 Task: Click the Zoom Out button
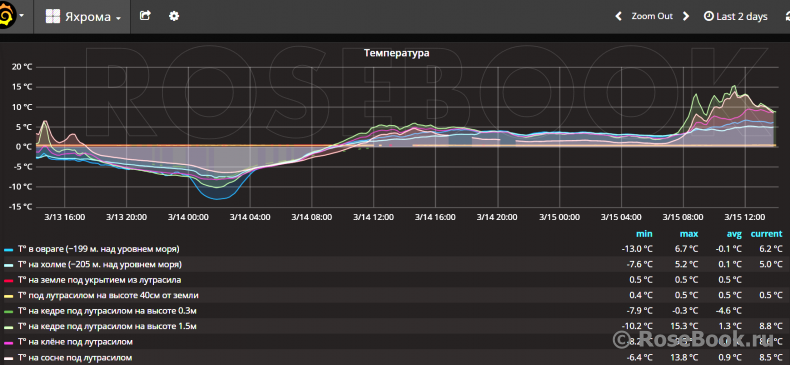tap(652, 17)
